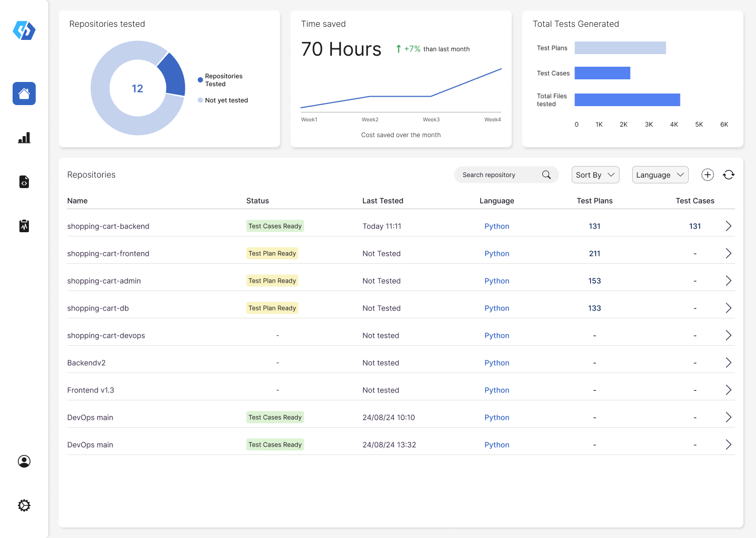Click the Python link for Backendv2
Screen dimensions: 756x538
[497, 363]
